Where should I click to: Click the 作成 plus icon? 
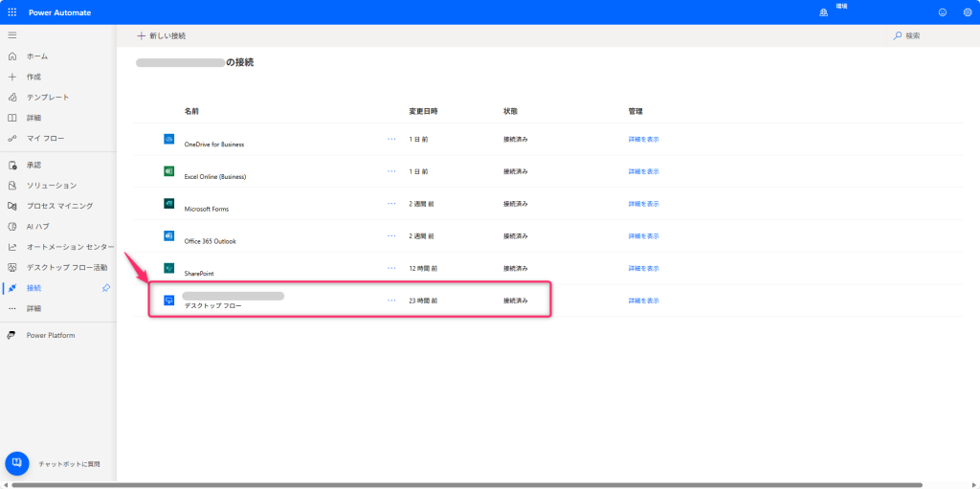pyautogui.click(x=11, y=77)
